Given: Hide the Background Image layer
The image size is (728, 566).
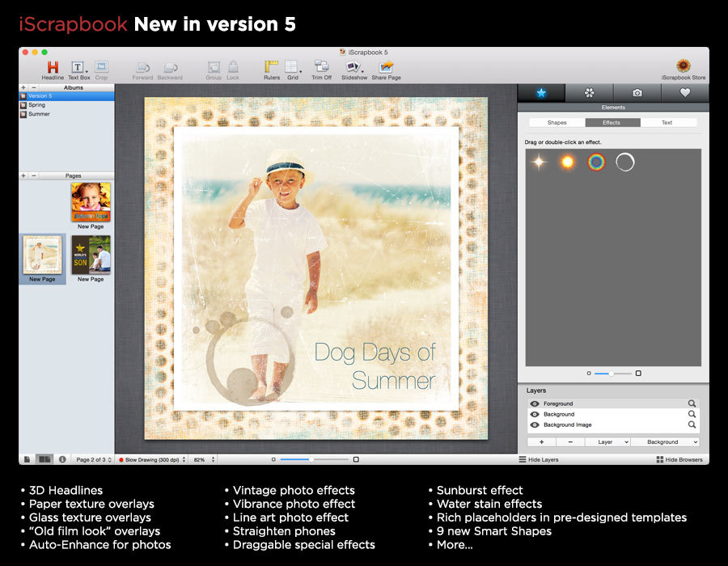Looking at the screenshot, I should [535, 424].
